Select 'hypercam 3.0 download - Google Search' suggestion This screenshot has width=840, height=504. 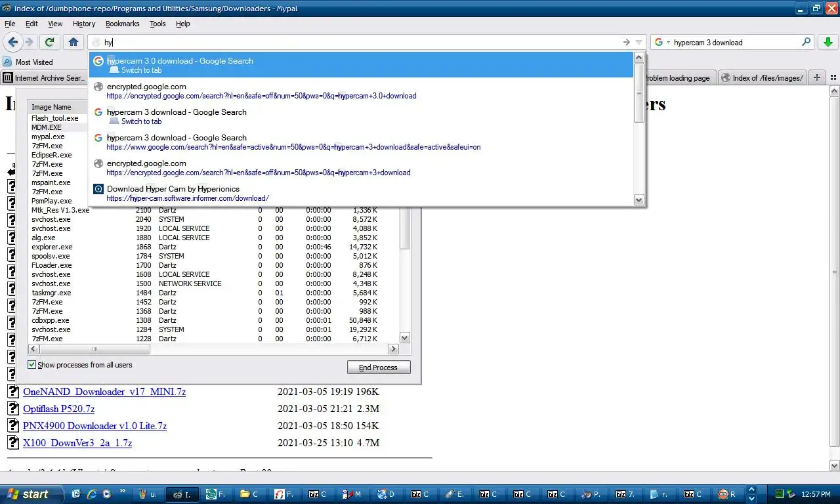362,65
